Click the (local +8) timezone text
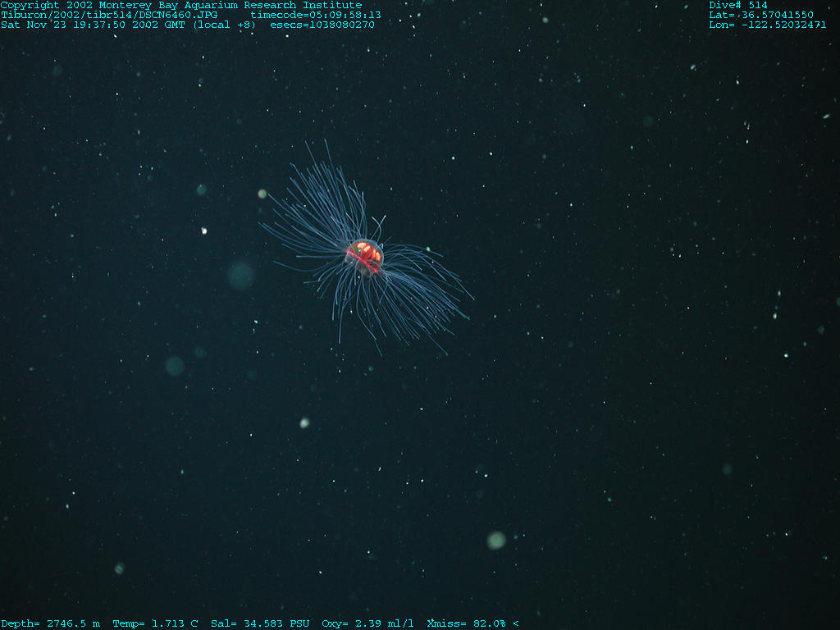Screen dimensions: 840x630 [224, 25]
